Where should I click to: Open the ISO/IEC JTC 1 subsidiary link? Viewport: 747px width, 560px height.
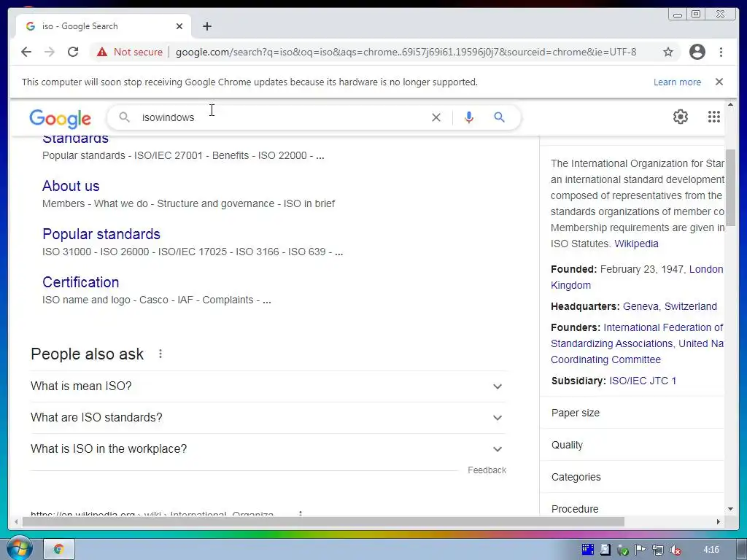click(642, 381)
